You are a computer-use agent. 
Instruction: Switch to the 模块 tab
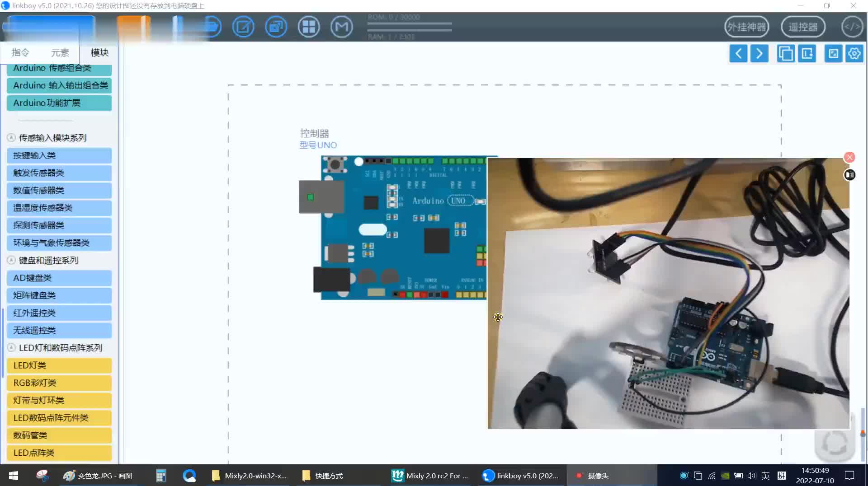coord(99,52)
